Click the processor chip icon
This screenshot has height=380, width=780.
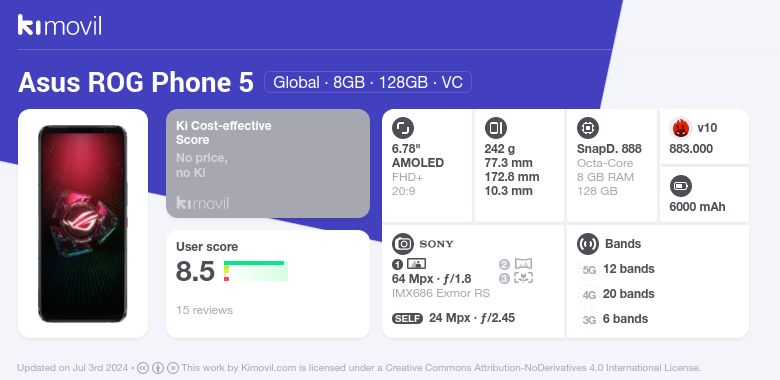(x=588, y=128)
